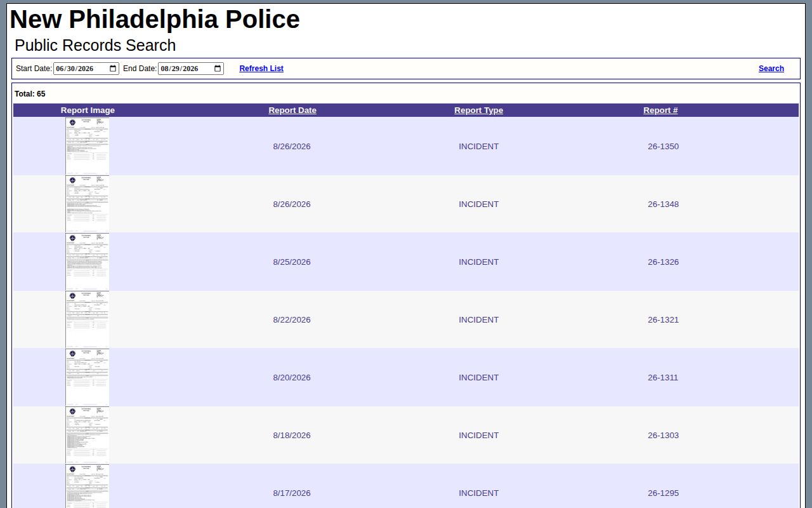Viewport: 812px width, 508px height.
Task: Click INCIDENT type in row 26-1350
Action: (x=479, y=147)
